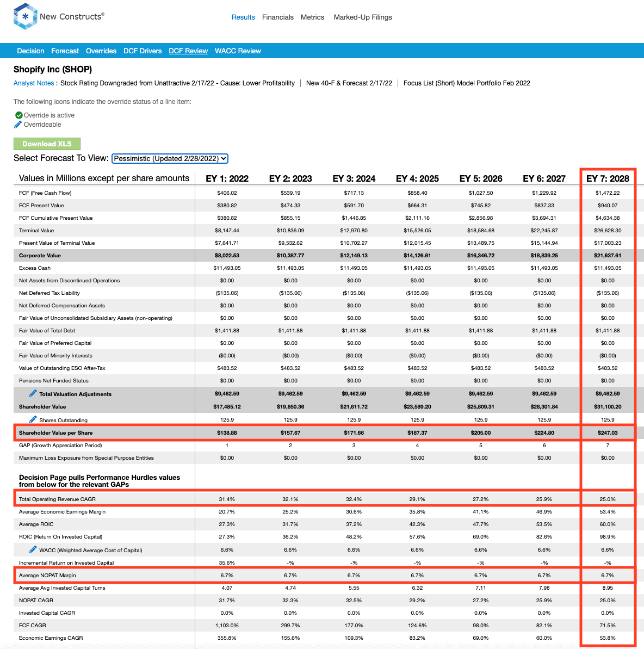Click the Fair Value of Total Debt label

[x=47, y=330]
